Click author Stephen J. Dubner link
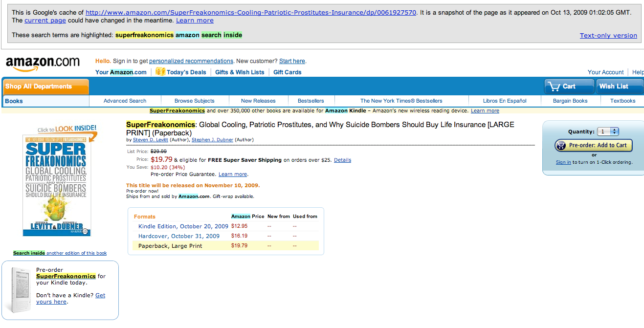Screen dimensions: 644x328 point(212,140)
